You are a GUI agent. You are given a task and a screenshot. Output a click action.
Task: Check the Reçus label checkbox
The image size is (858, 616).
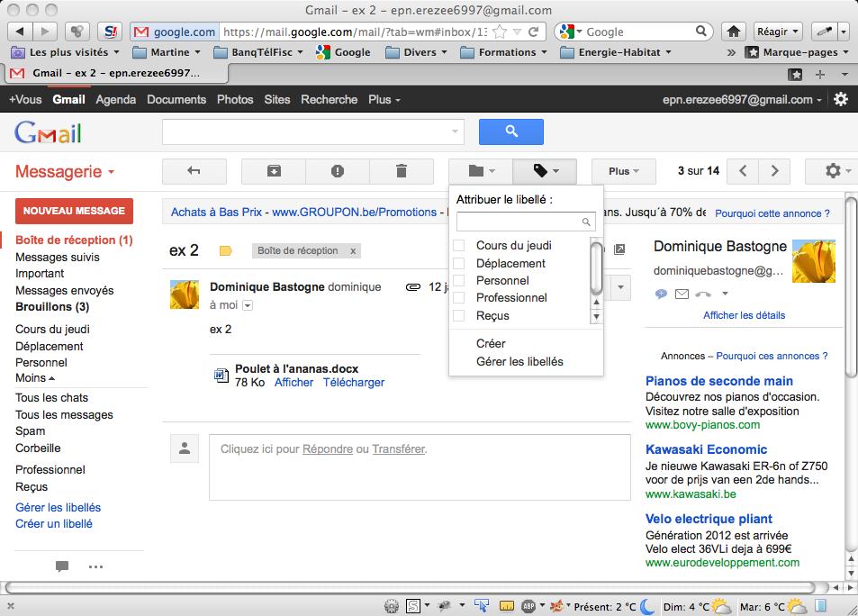point(459,315)
